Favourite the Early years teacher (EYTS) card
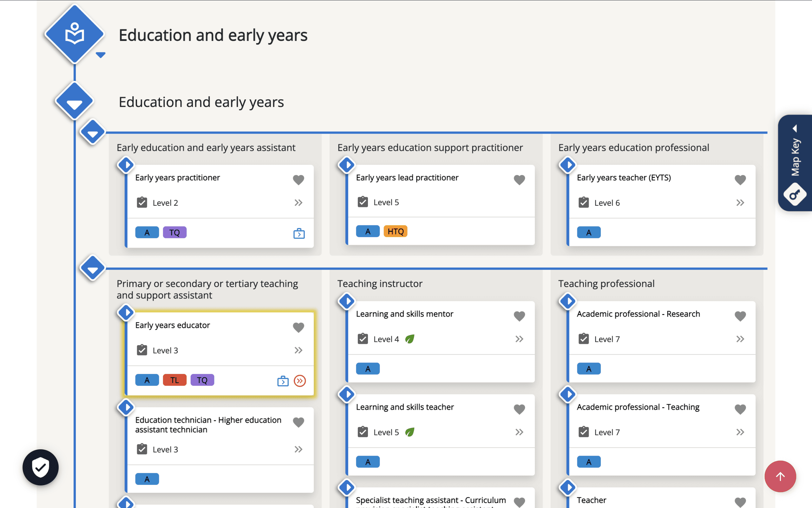Screen dimensions: 812x508 click(740, 180)
